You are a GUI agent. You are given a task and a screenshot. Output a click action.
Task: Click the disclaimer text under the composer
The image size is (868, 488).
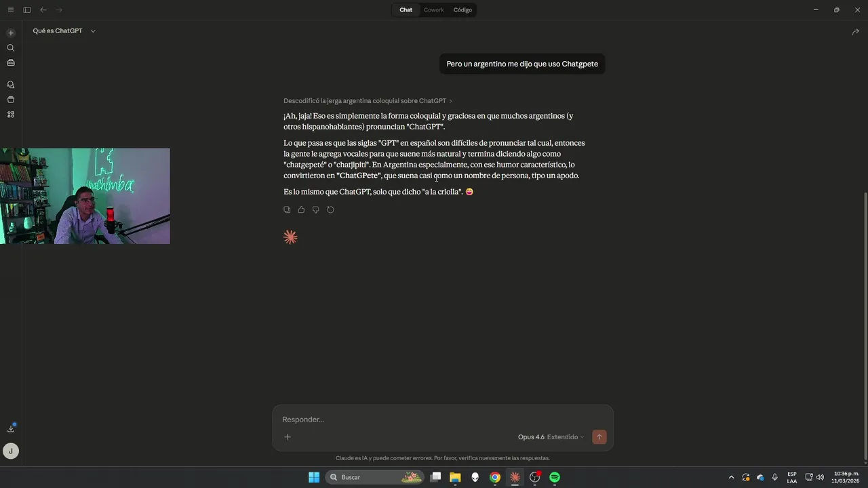point(443,458)
